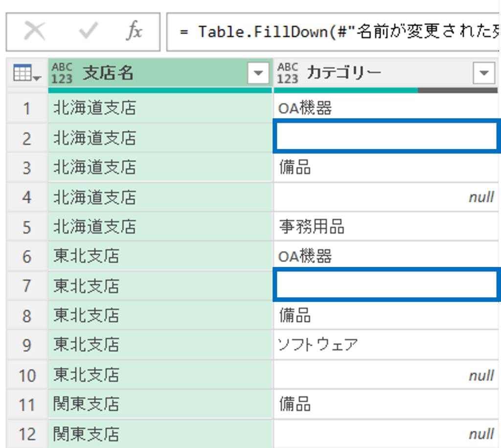Click the data type icon for カテゴリー column
The image size is (501, 448).
[x=287, y=73]
